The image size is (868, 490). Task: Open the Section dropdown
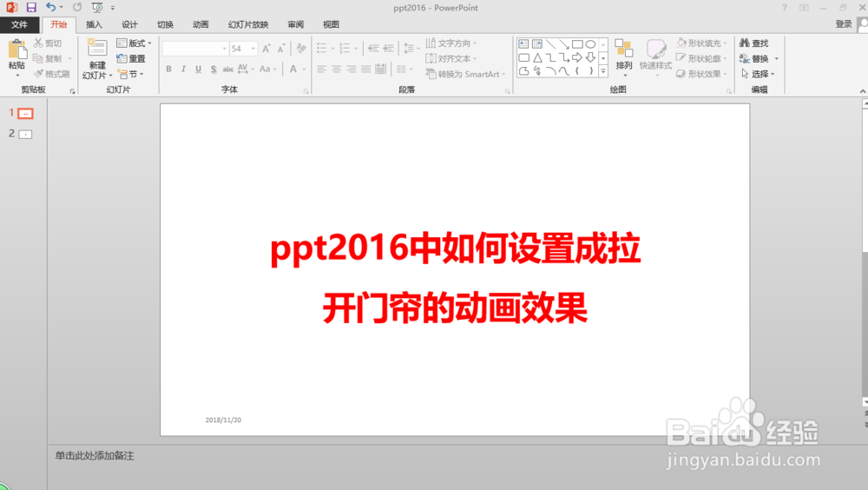[131, 74]
